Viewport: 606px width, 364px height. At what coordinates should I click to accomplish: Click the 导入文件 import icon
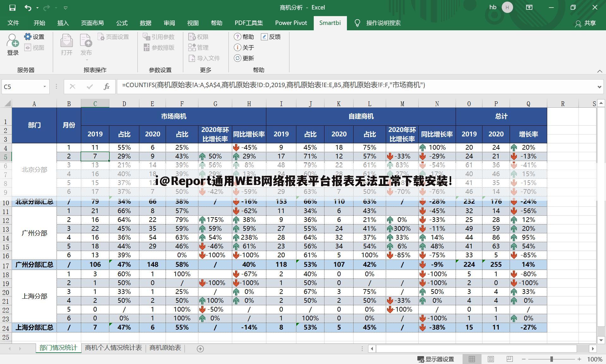[x=204, y=58]
